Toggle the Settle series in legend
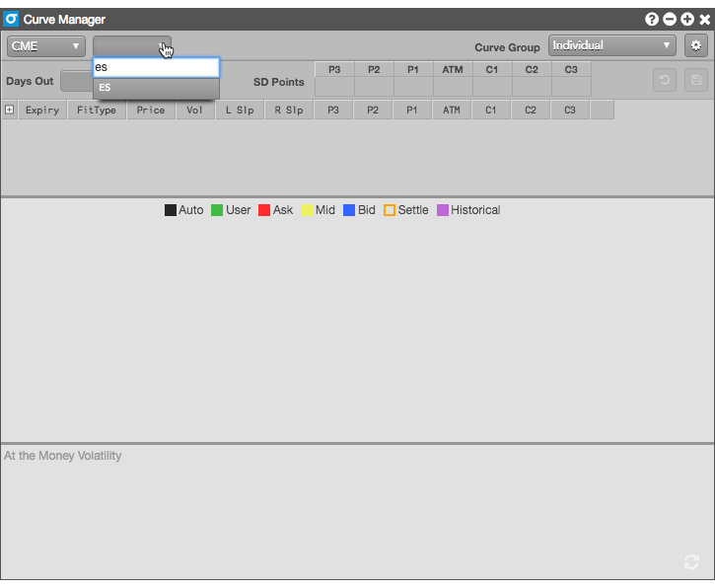 [x=406, y=210]
